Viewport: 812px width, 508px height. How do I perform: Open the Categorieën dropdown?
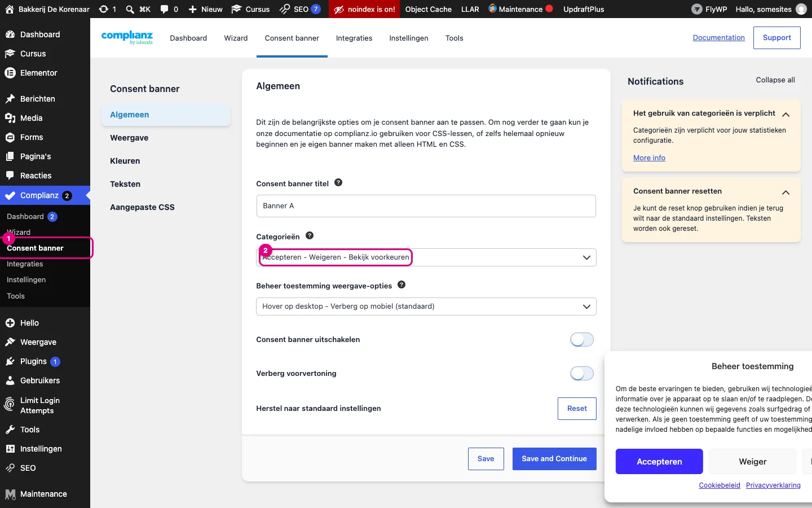tap(426, 257)
